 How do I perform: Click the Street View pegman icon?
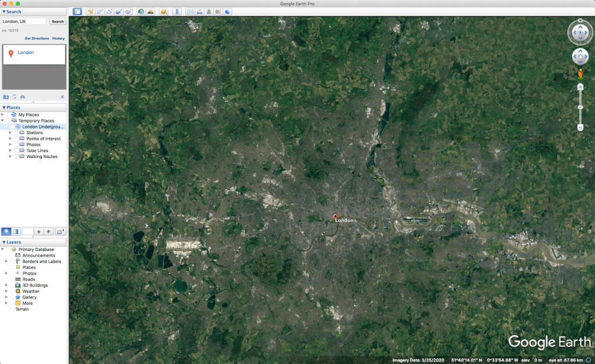pyautogui.click(x=580, y=74)
